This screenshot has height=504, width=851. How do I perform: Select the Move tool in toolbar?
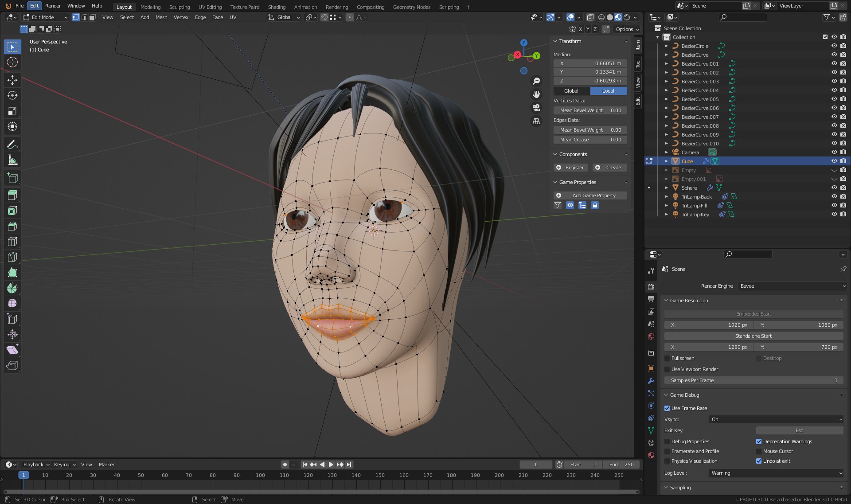(x=12, y=80)
